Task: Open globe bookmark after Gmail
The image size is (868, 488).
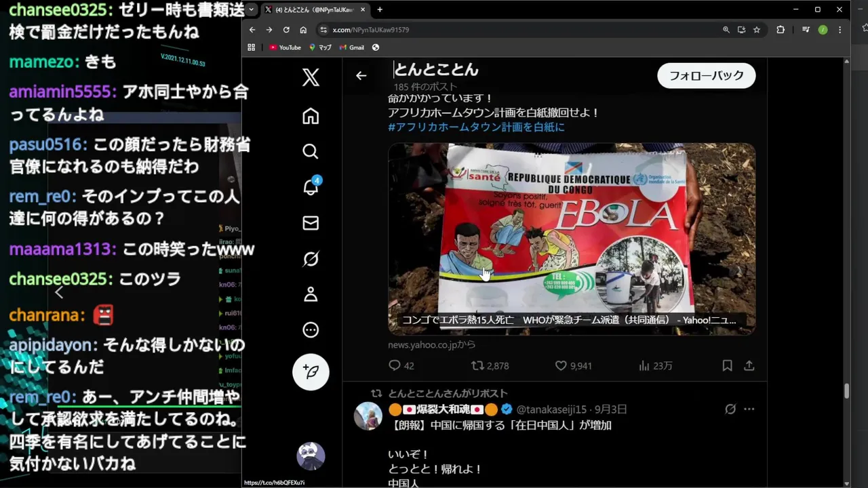Action: click(376, 47)
